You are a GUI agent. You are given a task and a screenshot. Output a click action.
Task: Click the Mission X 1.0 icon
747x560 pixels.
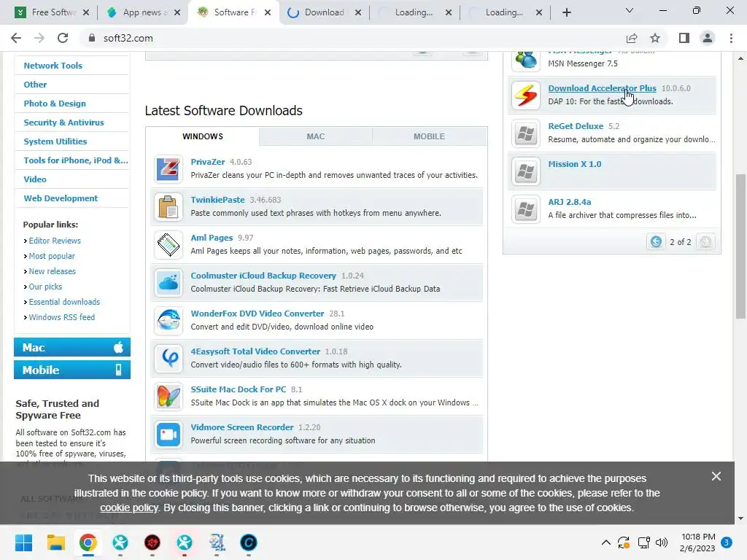point(526,171)
